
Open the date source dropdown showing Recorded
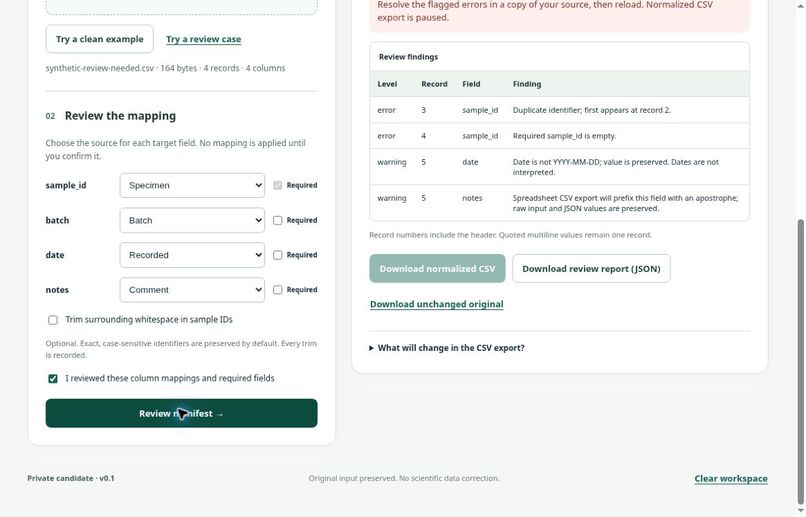pyautogui.click(x=192, y=255)
